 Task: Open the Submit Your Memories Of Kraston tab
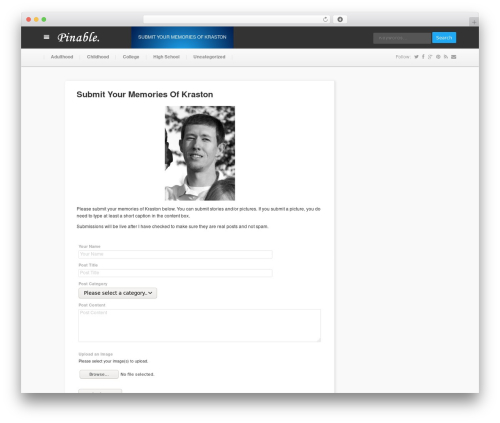(182, 37)
